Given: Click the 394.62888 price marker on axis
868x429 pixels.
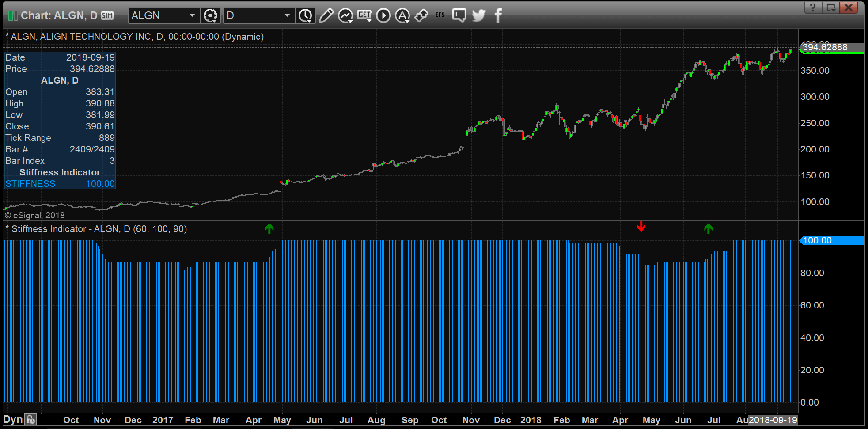Looking at the screenshot, I should point(832,47).
